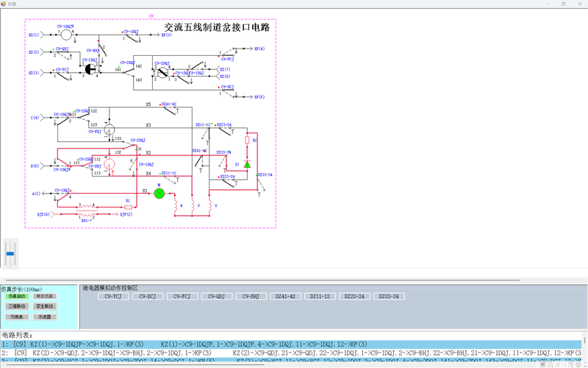Click the circuit list vertical scrollbar
This screenshot has height=368, width=588.
(x=584, y=340)
